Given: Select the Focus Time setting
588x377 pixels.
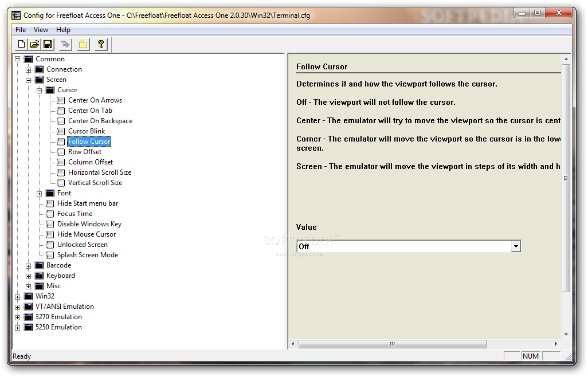Looking at the screenshot, I should [x=75, y=214].
